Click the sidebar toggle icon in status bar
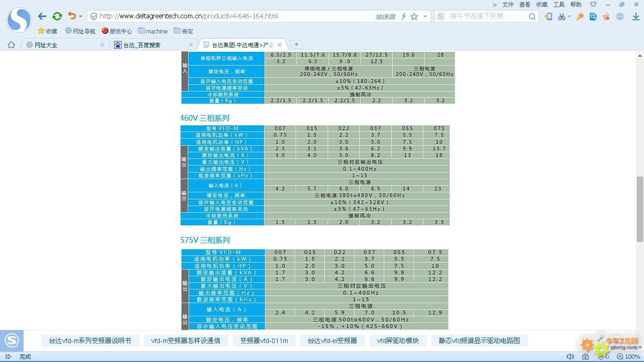 8,357
